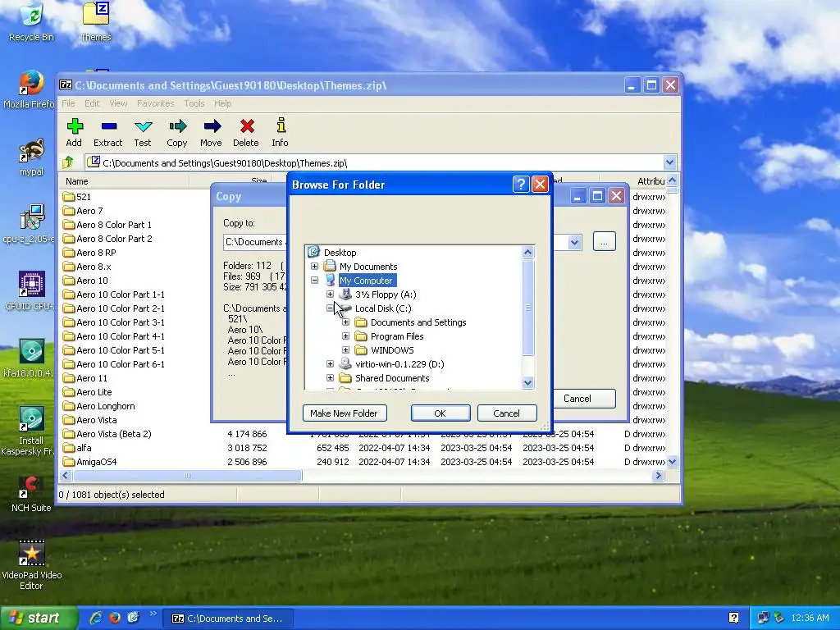Select the NCH Suite desktop icon
This screenshot has width=840, height=630.
pyautogui.click(x=31, y=494)
